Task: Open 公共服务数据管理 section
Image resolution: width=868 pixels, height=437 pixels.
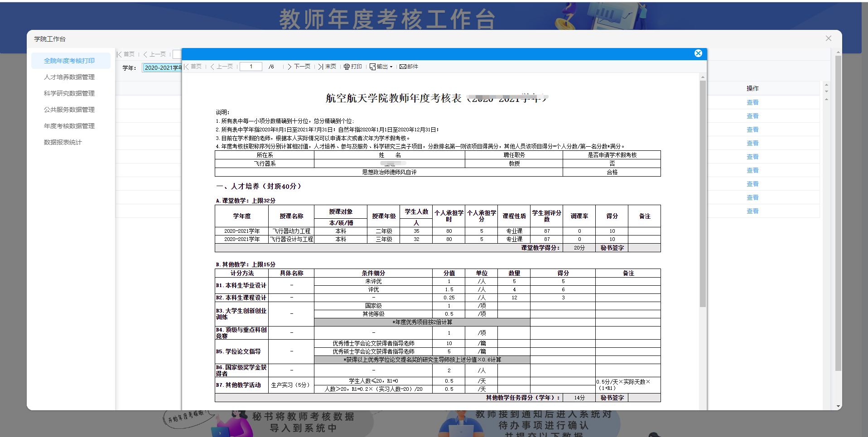Action: click(69, 109)
